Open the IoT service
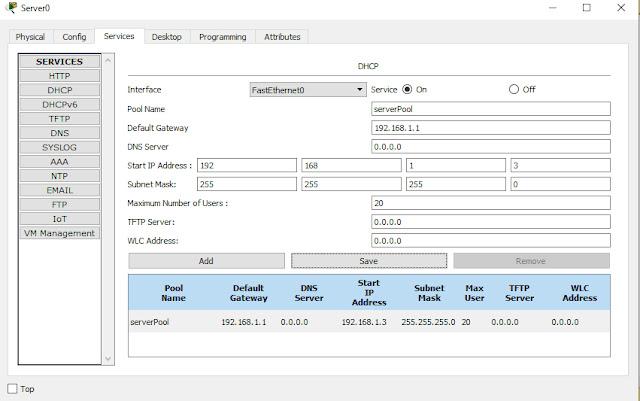 60,219
